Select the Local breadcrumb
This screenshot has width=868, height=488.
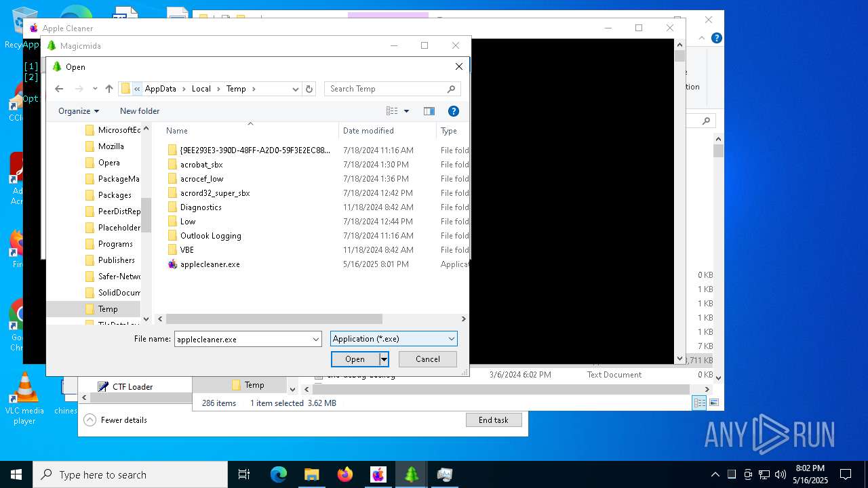(x=201, y=89)
